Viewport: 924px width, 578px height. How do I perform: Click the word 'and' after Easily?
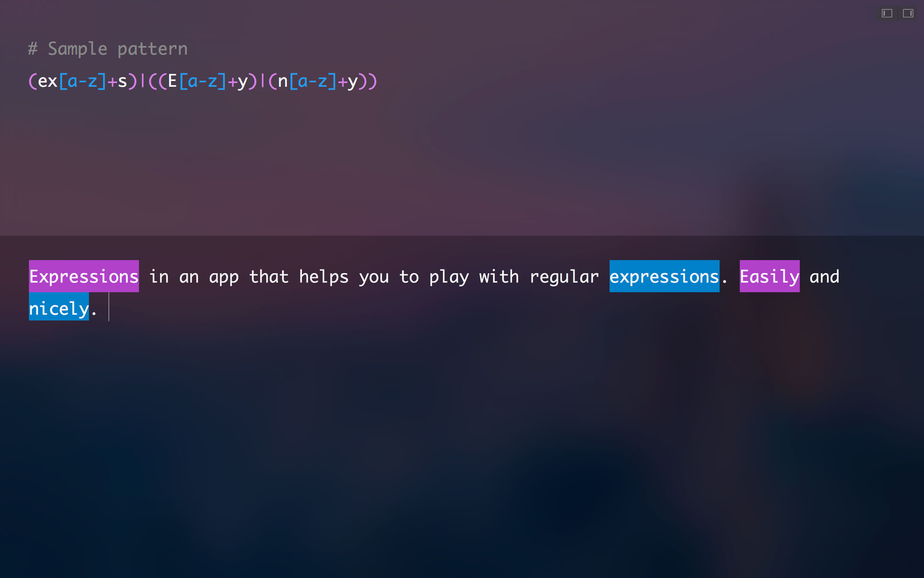824,277
